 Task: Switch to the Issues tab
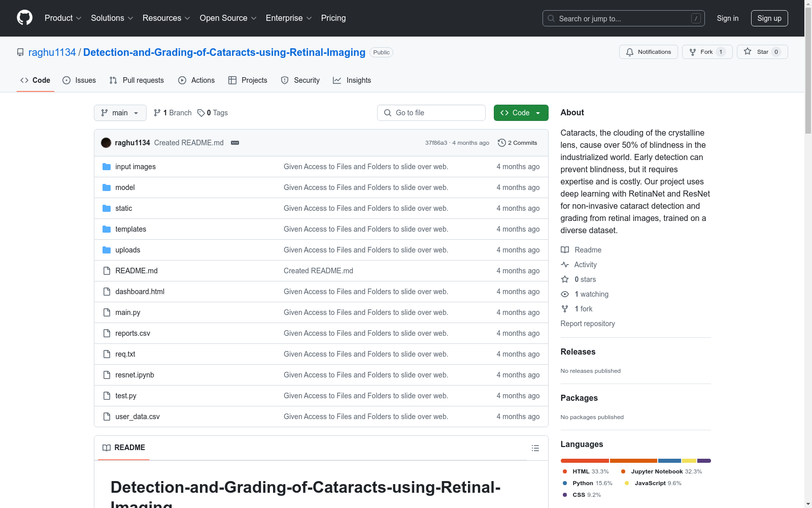pyautogui.click(x=79, y=80)
